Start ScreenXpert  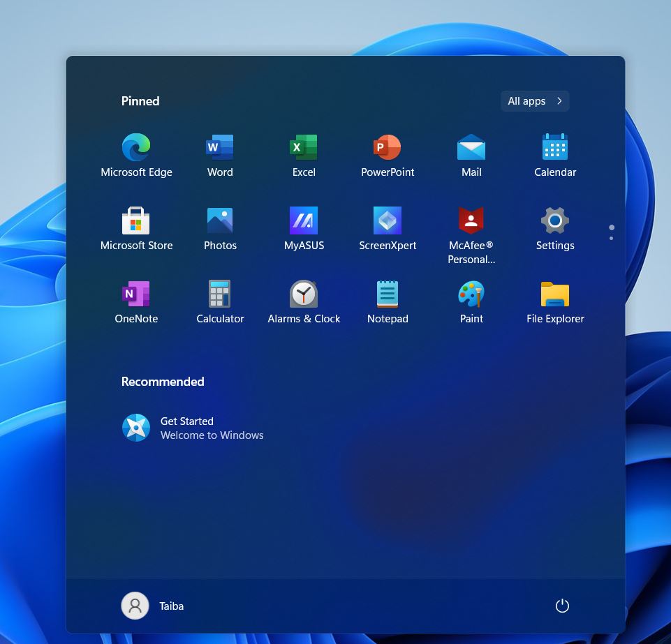click(x=388, y=220)
